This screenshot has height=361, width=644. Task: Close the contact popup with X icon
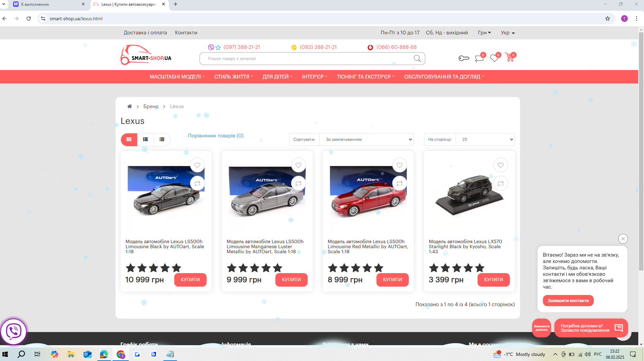pyautogui.click(x=623, y=239)
